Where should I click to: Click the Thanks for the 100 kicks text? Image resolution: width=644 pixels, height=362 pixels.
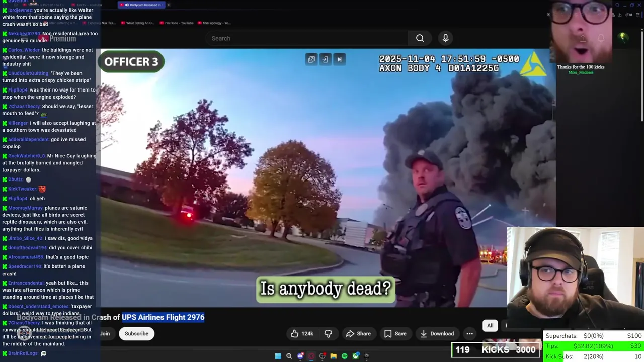click(581, 67)
